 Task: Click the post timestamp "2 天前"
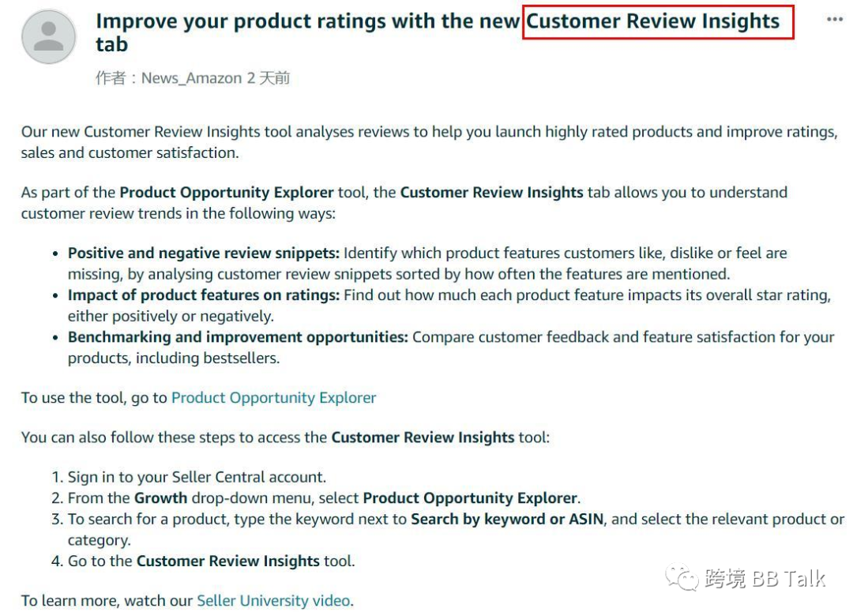269,78
